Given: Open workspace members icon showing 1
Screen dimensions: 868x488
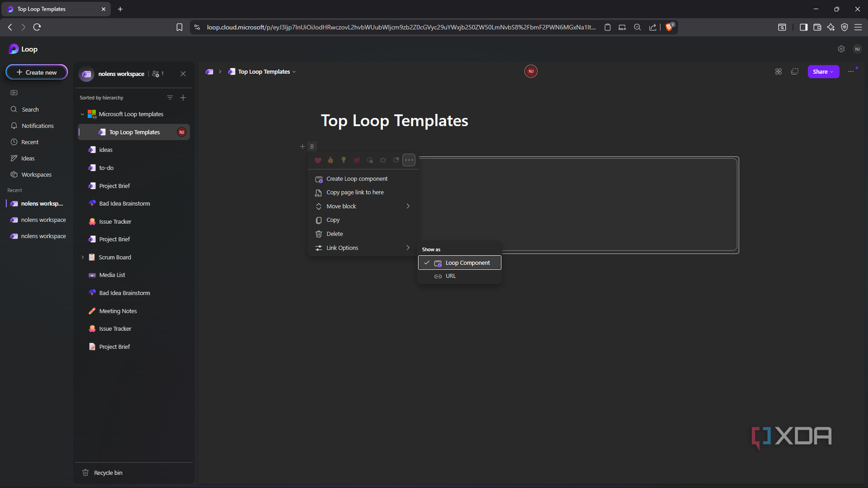Looking at the screenshot, I should tap(157, 73).
